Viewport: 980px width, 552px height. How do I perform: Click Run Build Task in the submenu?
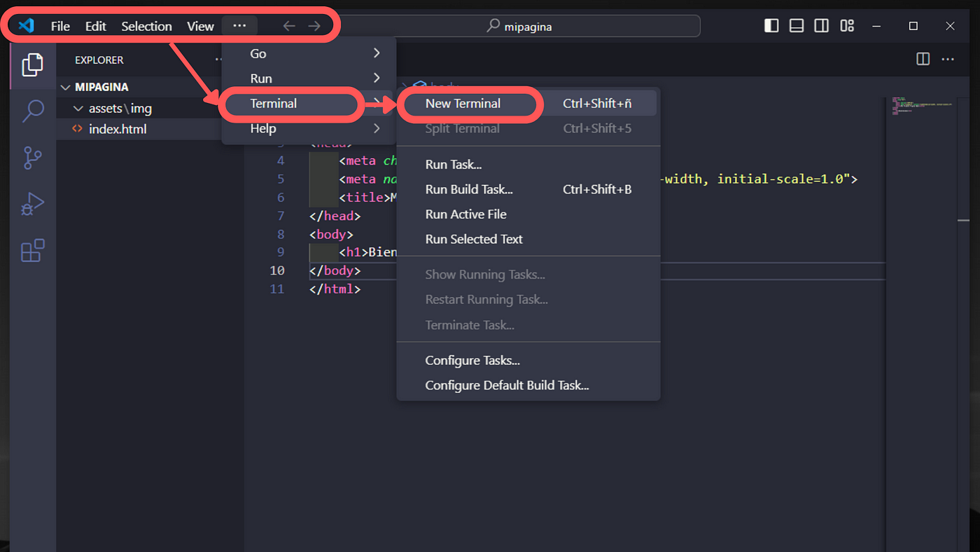pos(469,189)
